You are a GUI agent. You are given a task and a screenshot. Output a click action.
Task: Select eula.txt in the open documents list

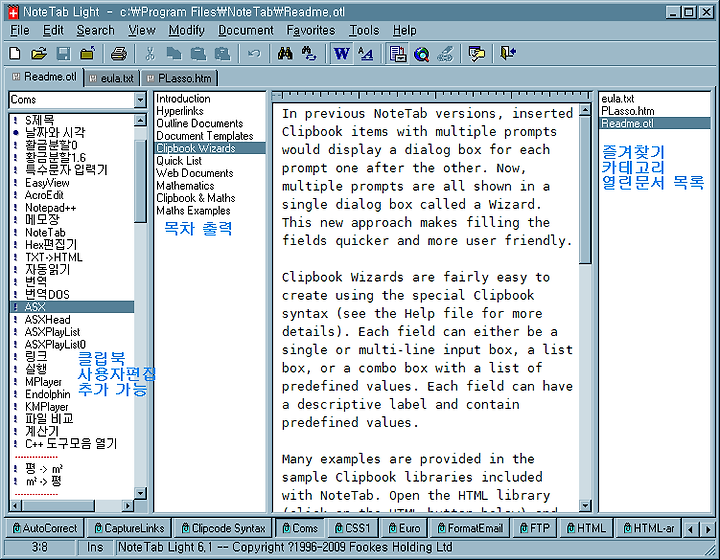[617, 99]
